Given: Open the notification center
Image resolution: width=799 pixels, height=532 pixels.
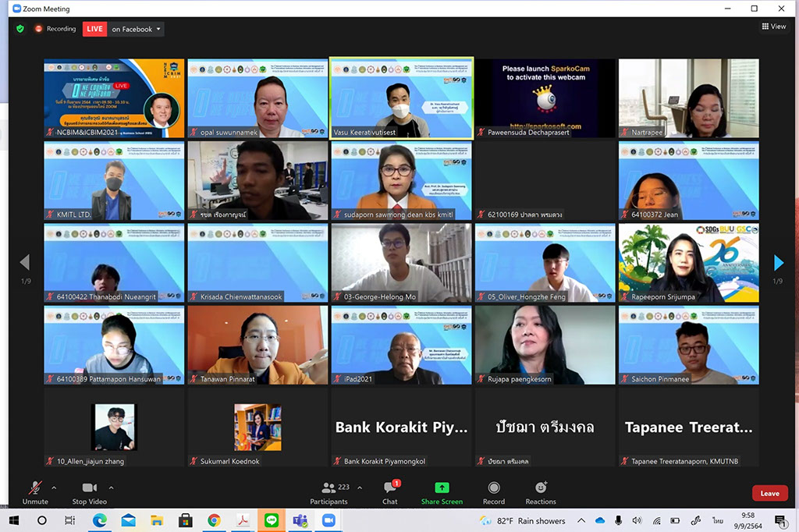Looking at the screenshot, I should (780, 521).
